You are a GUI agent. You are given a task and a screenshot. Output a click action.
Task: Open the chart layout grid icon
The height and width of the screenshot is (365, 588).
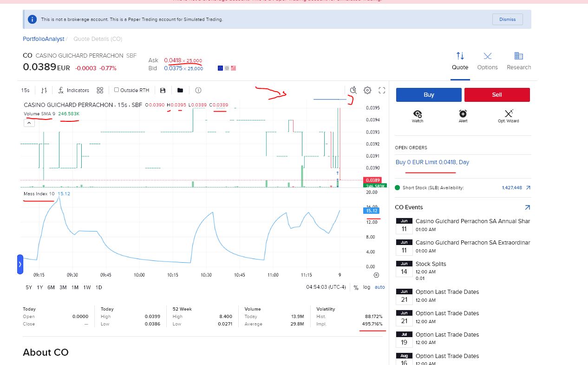(100, 90)
